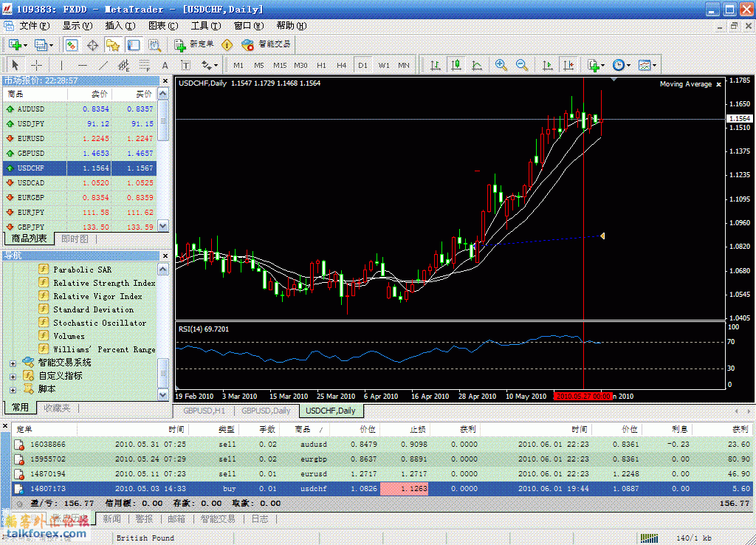Open the periodicity clock dropdown

[621, 65]
